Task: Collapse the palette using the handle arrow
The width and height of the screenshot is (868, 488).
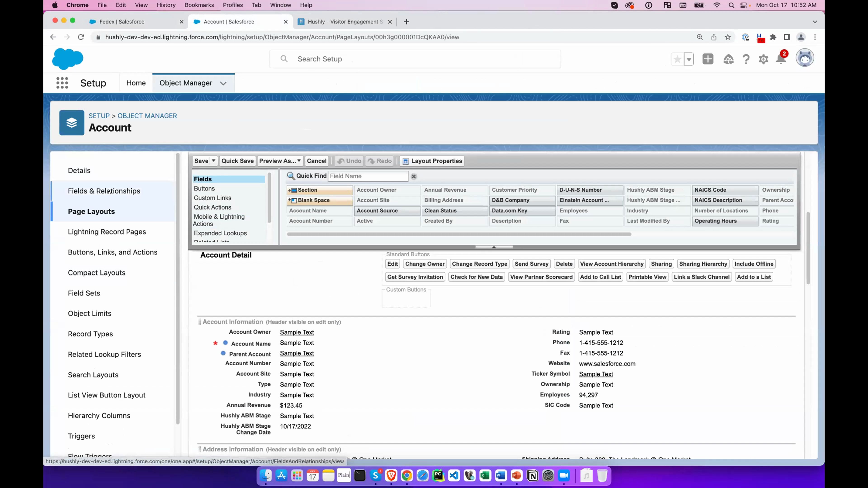Action: (x=494, y=247)
